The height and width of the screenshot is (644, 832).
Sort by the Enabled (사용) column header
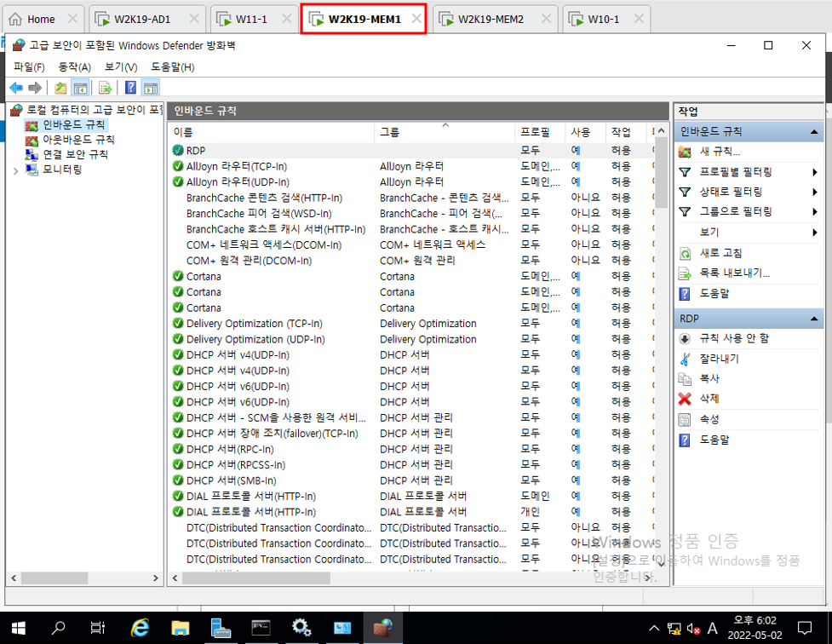[x=585, y=132]
